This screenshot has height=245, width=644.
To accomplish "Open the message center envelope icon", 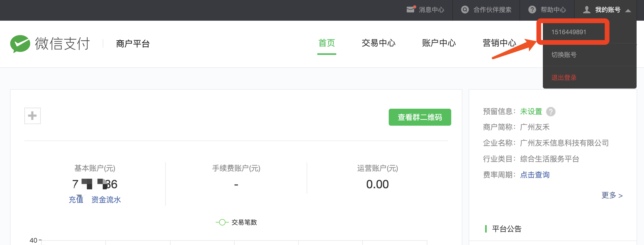I will (410, 10).
